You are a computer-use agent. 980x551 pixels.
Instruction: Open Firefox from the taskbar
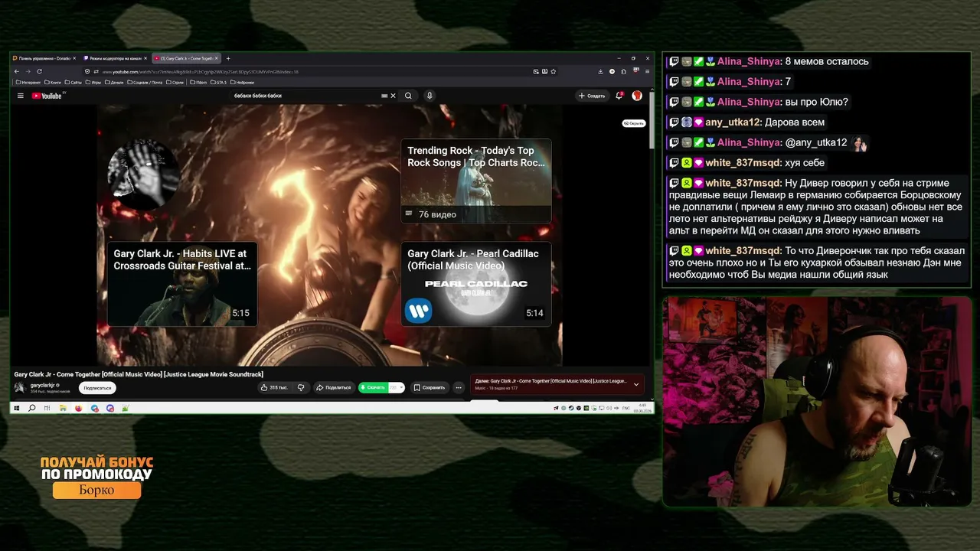(78, 408)
